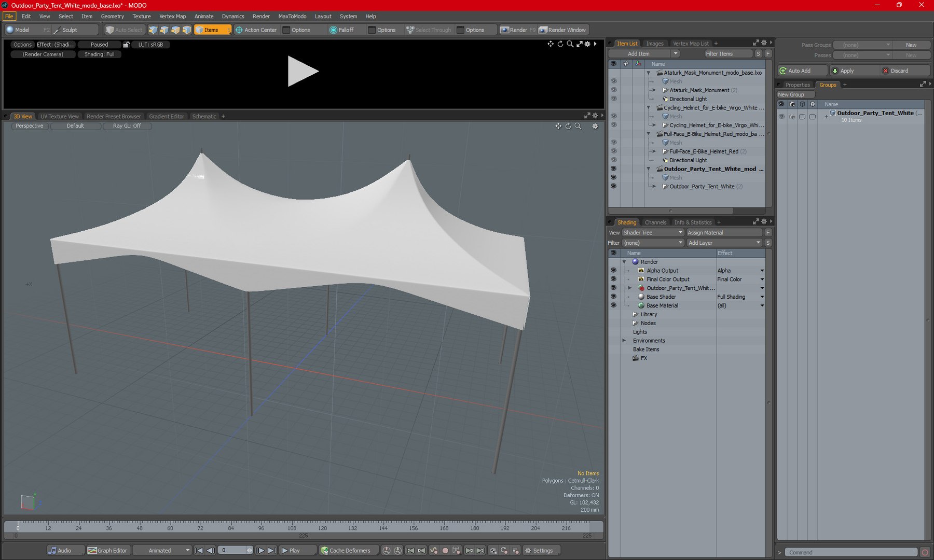
Task: Toggle visibility of Final Color Output
Action: tap(613, 279)
